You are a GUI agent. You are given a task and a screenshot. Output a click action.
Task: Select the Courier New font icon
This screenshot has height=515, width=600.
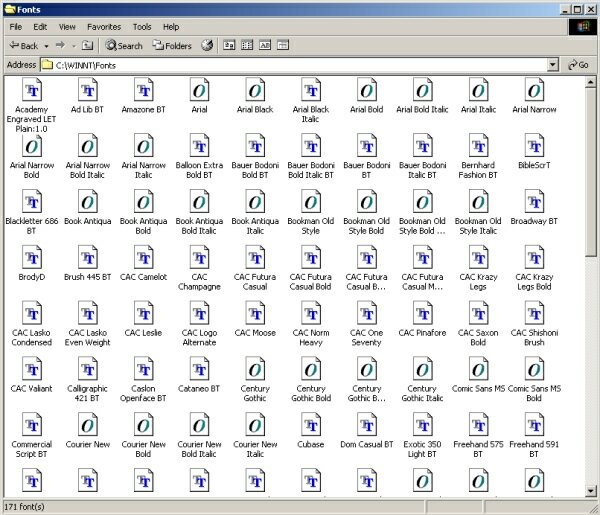[88, 426]
